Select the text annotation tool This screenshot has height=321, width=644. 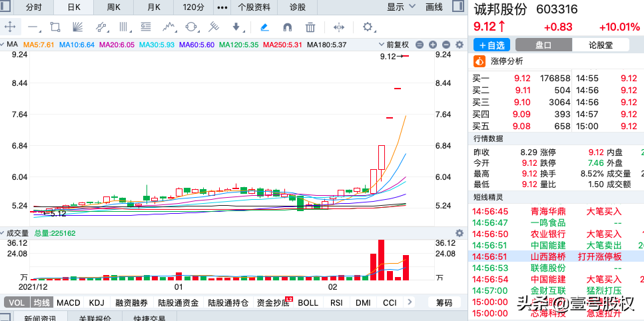coord(145,27)
